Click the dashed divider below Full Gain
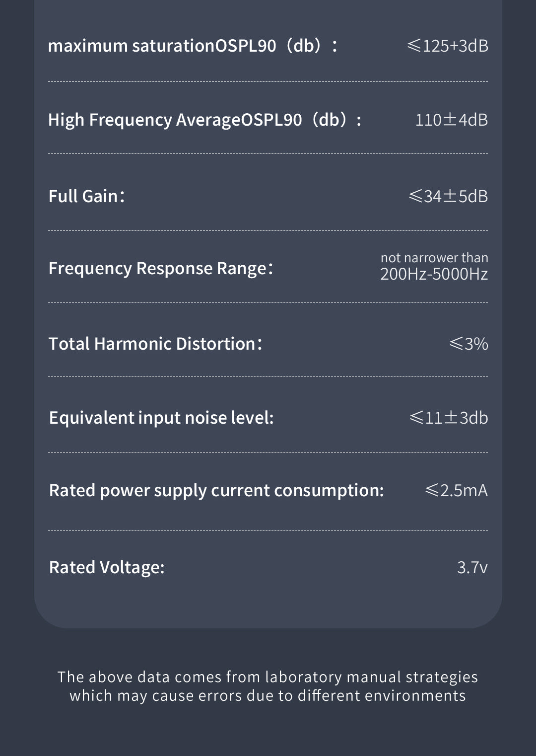536x756 pixels. [268, 231]
